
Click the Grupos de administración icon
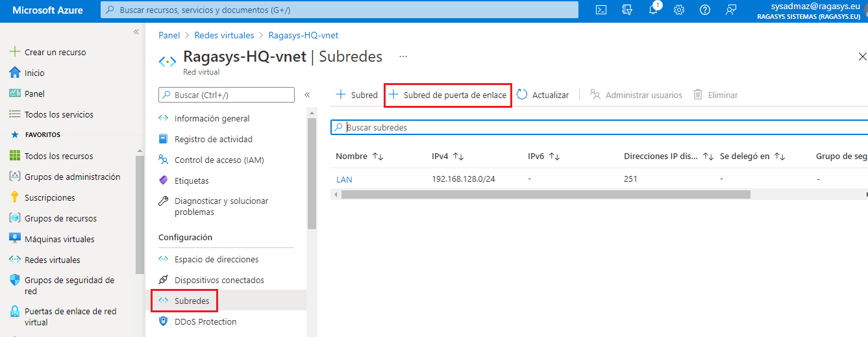(x=15, y=177)
